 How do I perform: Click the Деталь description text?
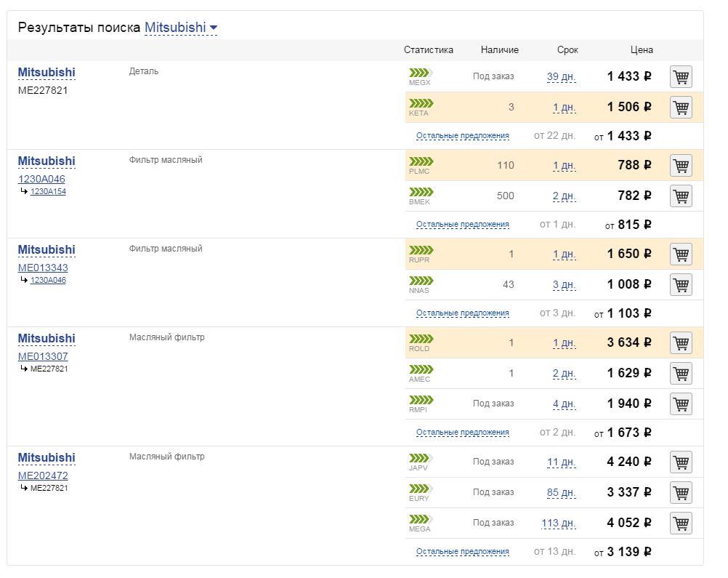[x=143, y=71]
